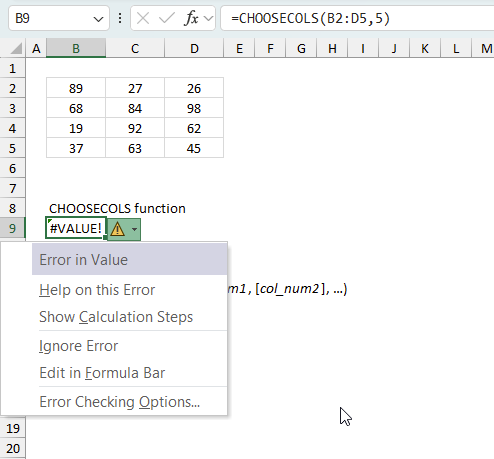Select column H header
This screenshot has width=494, height=459.
coord(332,49)
